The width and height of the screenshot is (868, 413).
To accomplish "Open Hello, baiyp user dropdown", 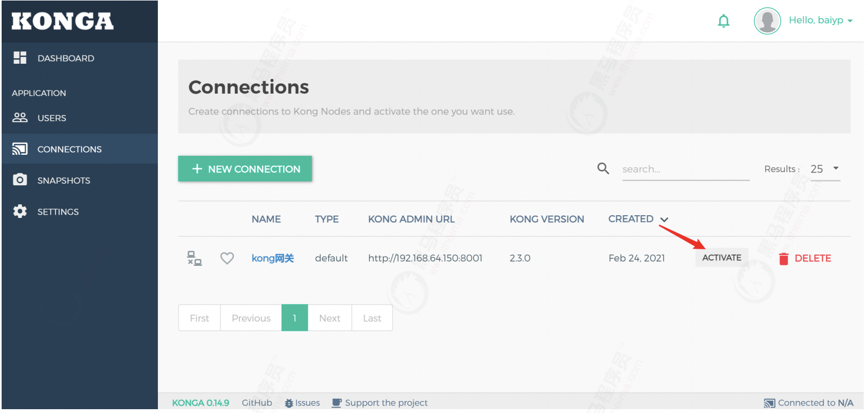I will (821, 20).
